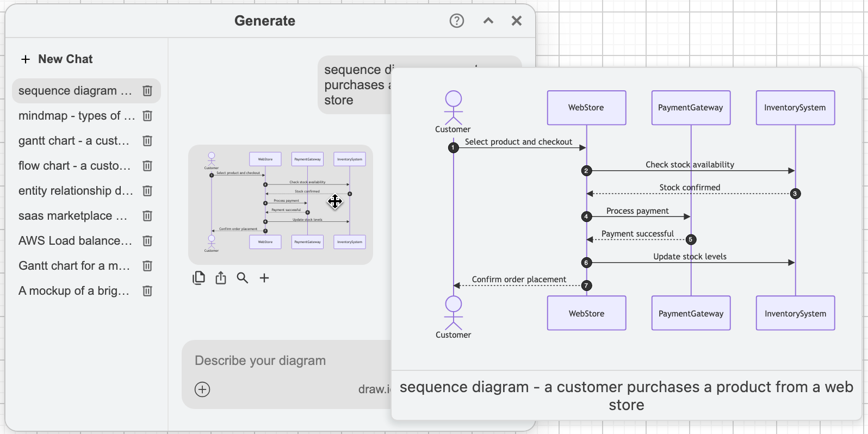Delete the "entity relationship d" chat

(x=147, y=191)
